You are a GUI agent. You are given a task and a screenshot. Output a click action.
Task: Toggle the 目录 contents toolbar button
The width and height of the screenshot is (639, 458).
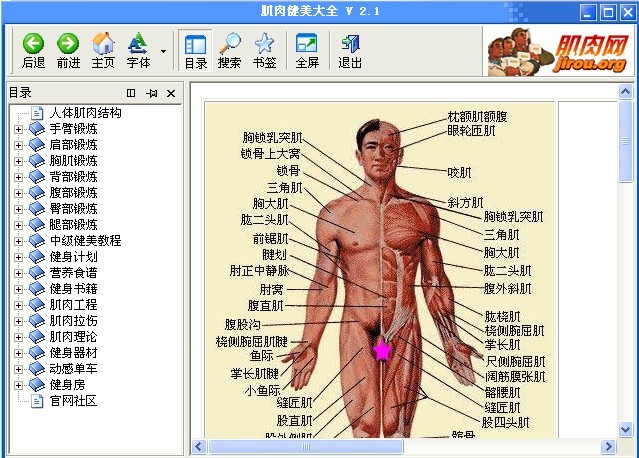[x=196, y=51]
